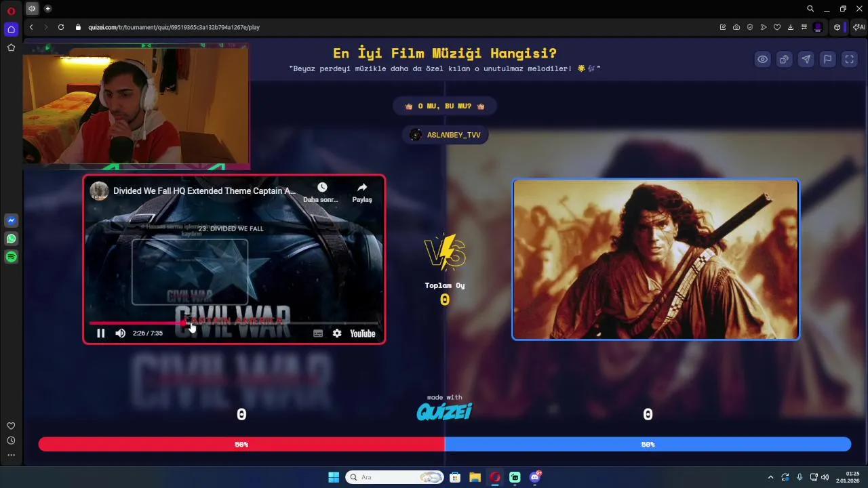The image size is (868, 488).
Task: Open YouTube video settings gear
Action: point(337,333)
